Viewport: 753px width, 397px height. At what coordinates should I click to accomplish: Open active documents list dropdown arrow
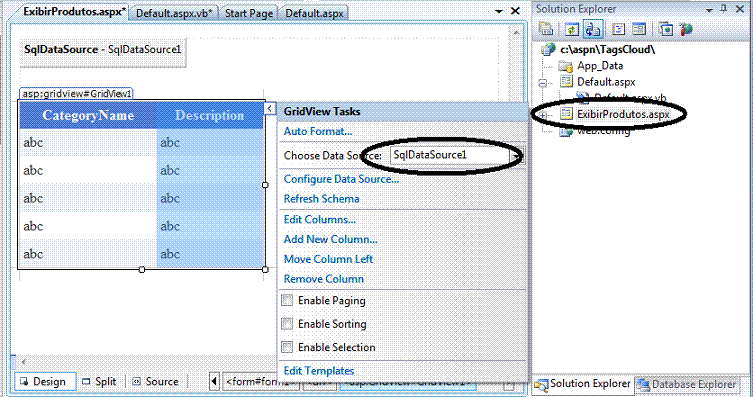point(499,11)
